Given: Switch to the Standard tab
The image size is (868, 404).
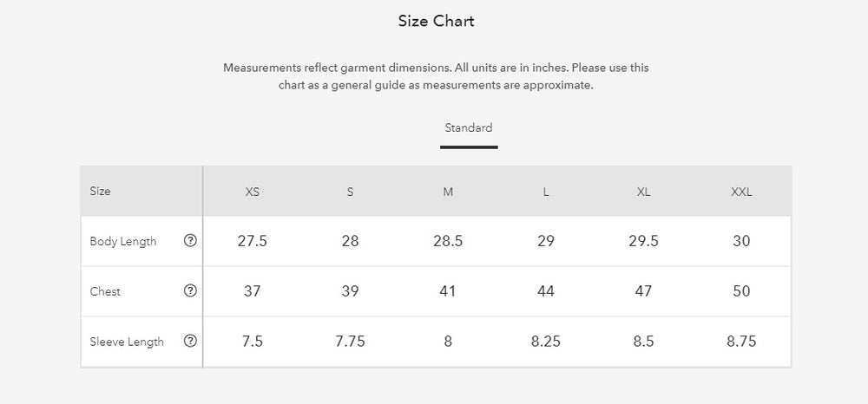Looking at the screenshot, I should point(469,128).
